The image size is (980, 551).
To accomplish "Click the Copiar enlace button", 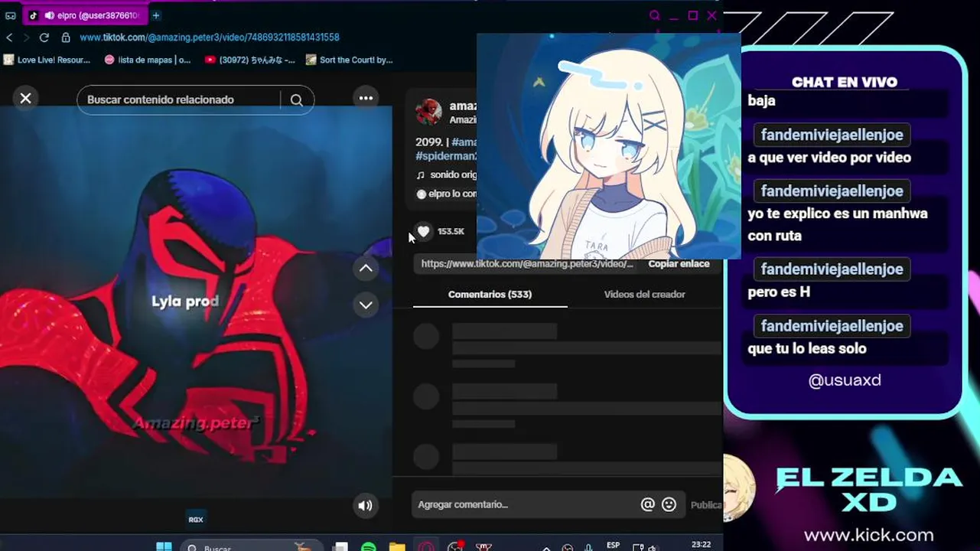I will [679, 263].
